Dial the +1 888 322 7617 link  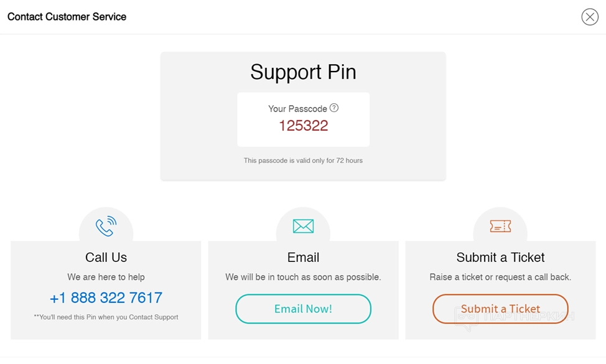tap(106, 297)
